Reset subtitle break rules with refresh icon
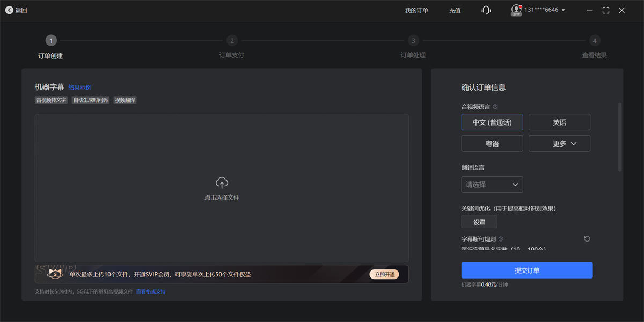Viewport: 644px width, 322px height. [x=587, y=239]
